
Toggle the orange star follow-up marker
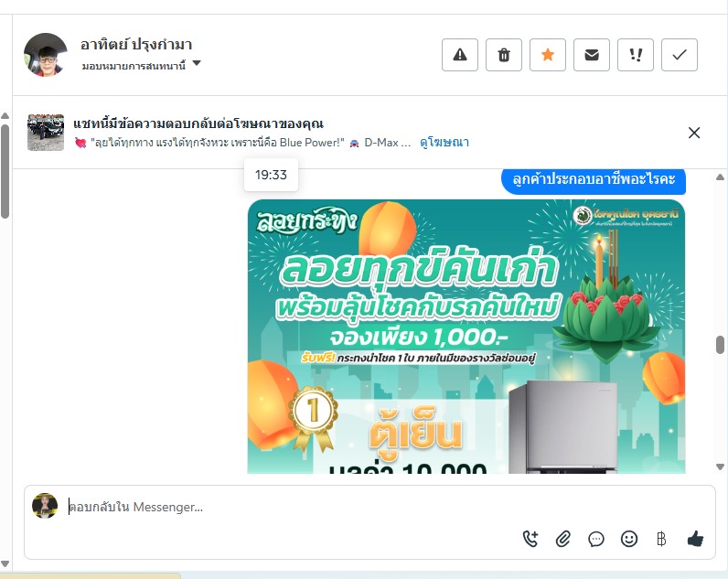pos(548,55)
